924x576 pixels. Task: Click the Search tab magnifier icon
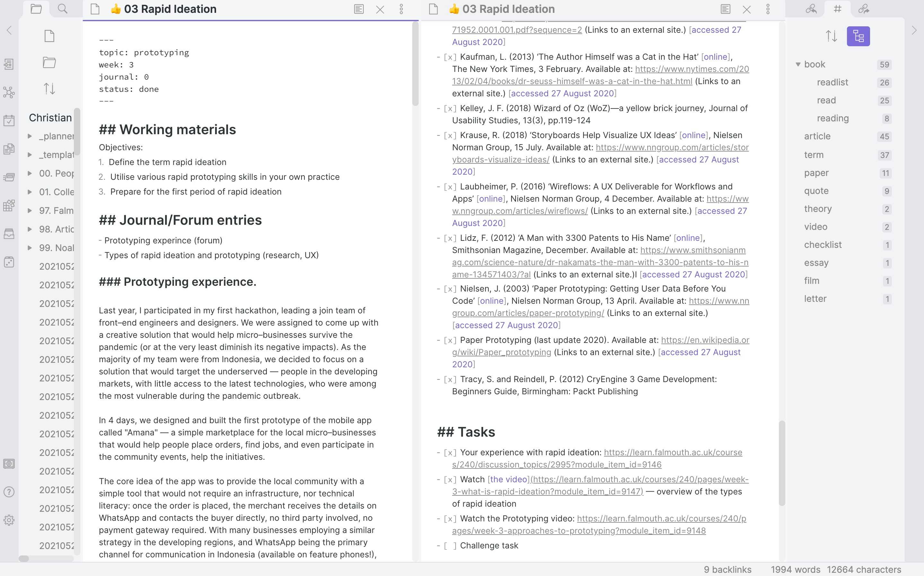point(63,9)
